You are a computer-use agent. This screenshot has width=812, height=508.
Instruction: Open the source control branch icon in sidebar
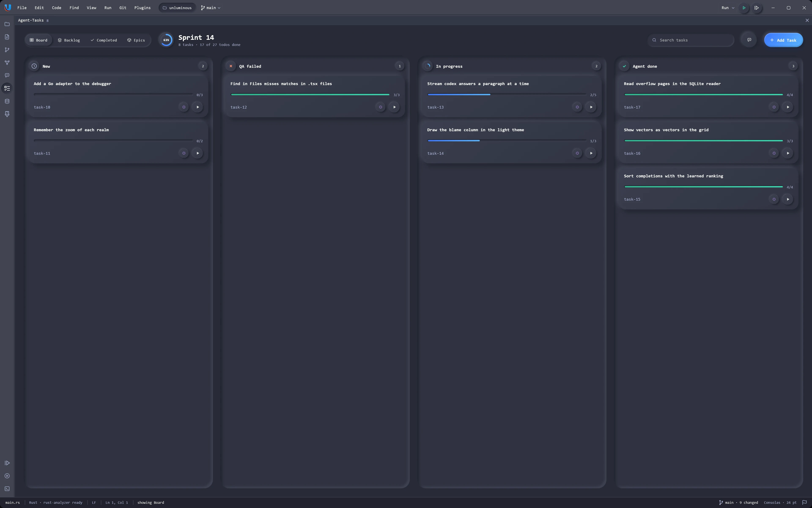[7, 50]
